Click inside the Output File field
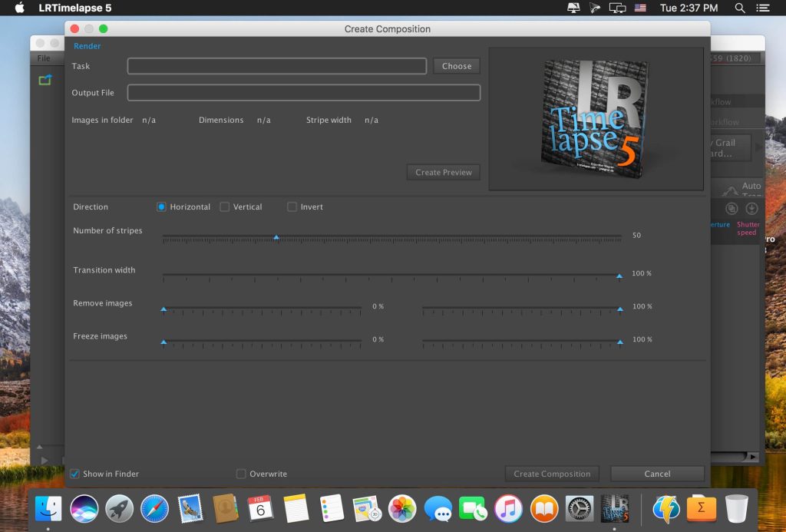Screen dimensions: 786x532 (303, 92)
